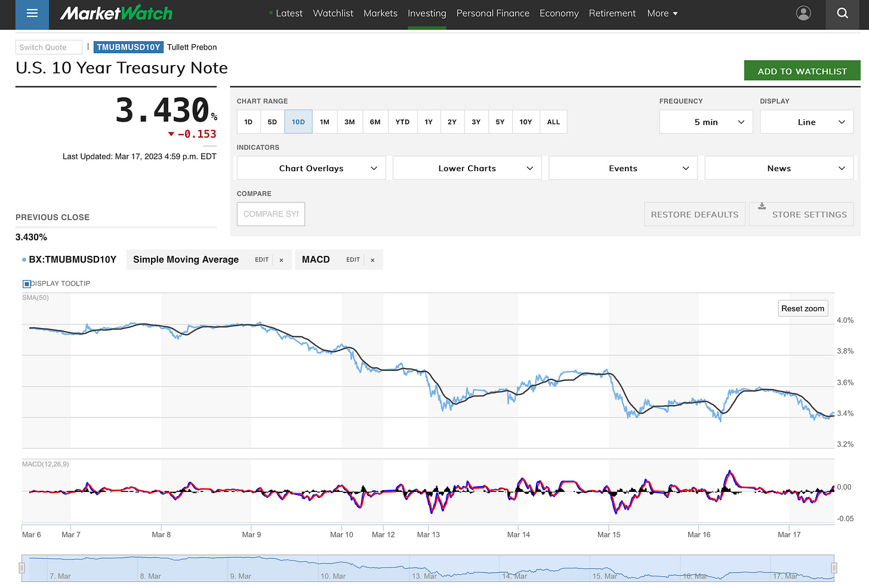Click the Store Settings button
This screenshot has height=588, width=869.
(802, 215)
